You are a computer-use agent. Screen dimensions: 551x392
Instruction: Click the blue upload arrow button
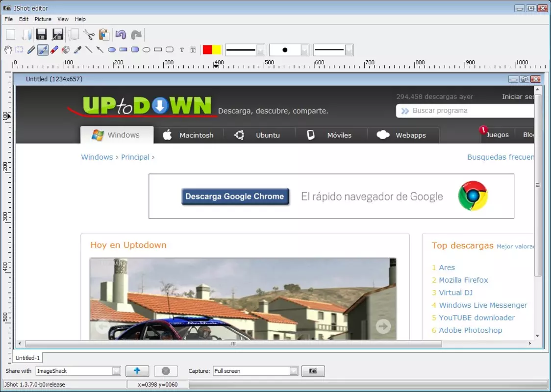pyautogui.click(x=137, y=371)
